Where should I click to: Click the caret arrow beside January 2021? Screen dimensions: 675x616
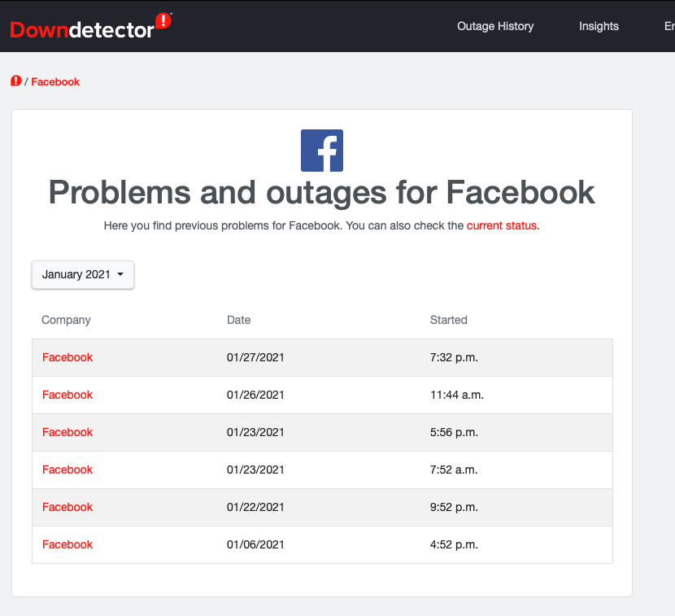(x=120, y=274)
